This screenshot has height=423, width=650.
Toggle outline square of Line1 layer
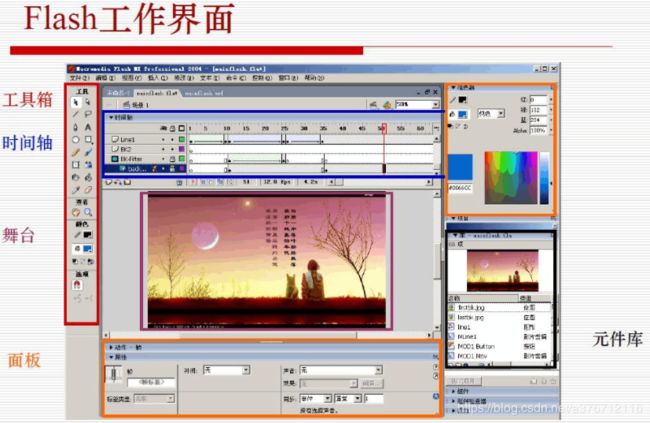182,139
